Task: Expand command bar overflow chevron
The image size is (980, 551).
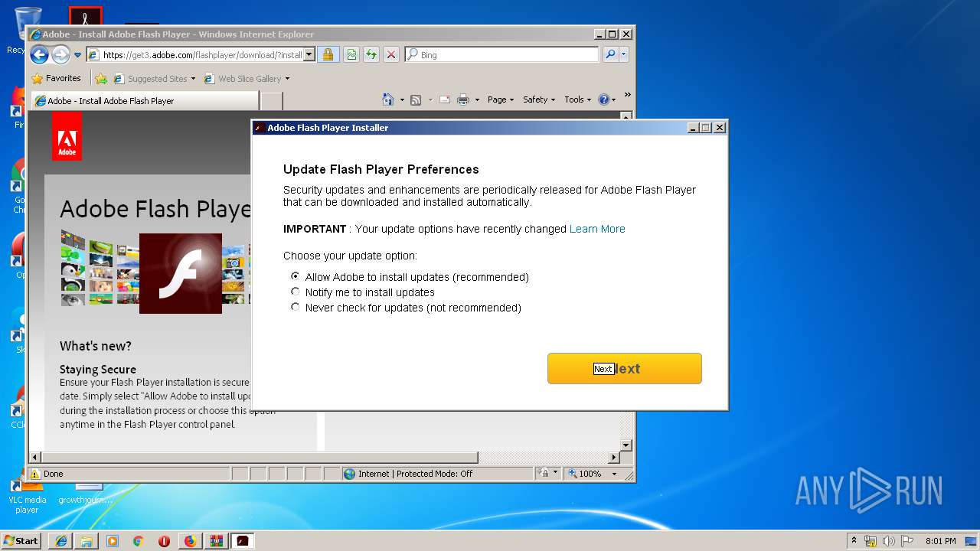Action: (627, 96)
